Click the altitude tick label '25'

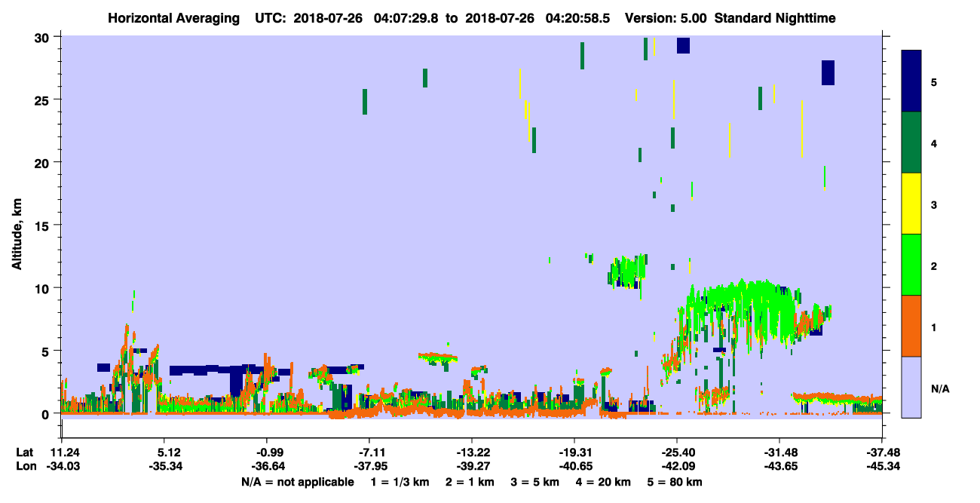[44, 100]
